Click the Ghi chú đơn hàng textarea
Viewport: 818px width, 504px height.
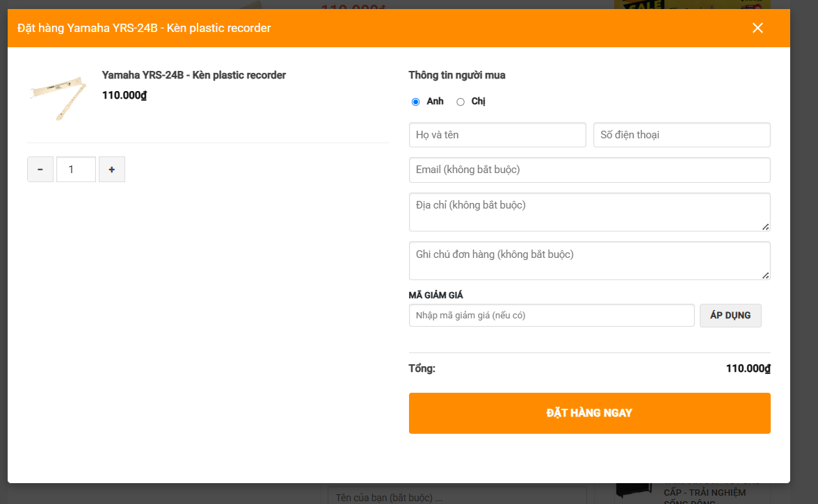pyautogui.click(x=590, y=261)
